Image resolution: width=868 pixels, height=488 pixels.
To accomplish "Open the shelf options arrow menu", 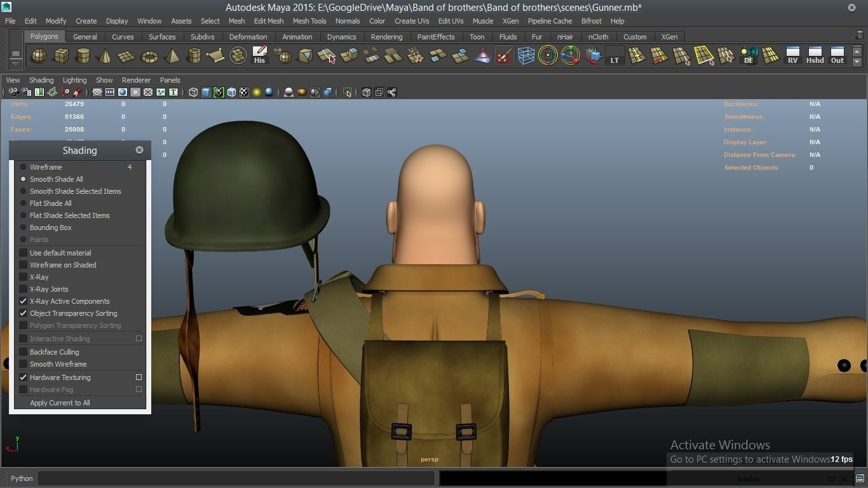I will [15, 65].
